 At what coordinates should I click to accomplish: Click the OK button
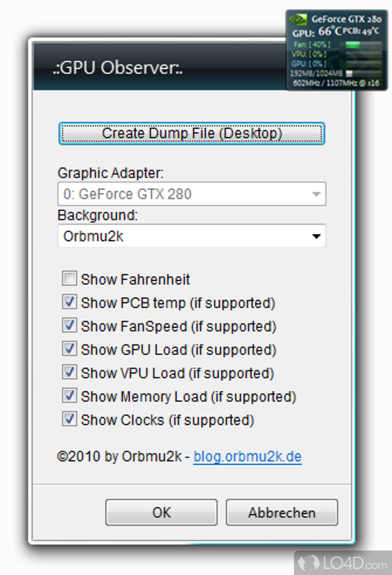click(161, 512)
